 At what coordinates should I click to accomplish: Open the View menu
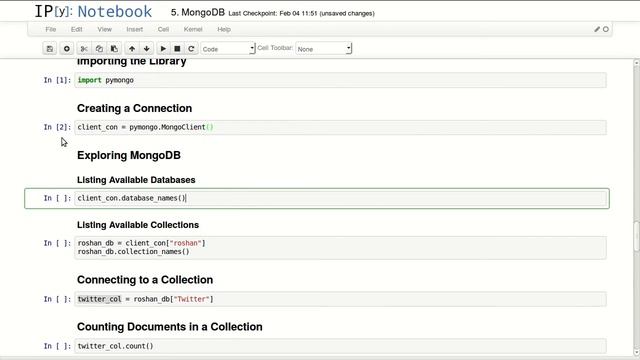point(104,29)
